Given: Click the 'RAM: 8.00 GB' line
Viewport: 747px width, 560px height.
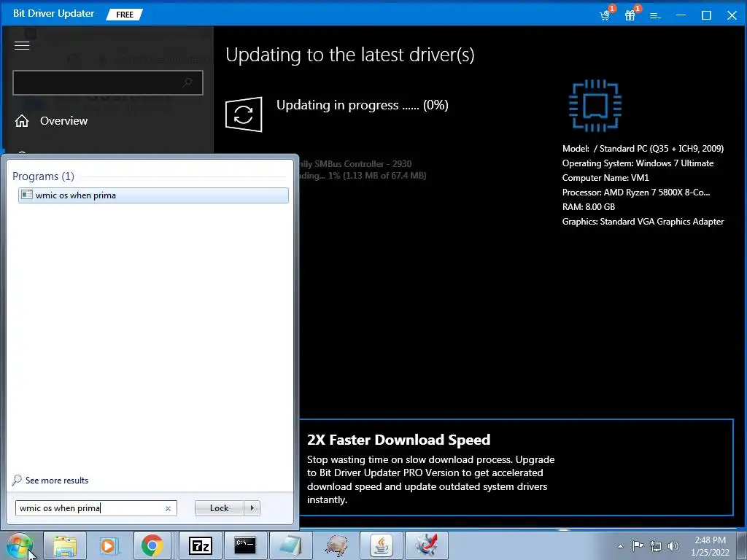Looking at the screenshot, I should point(589,207).
